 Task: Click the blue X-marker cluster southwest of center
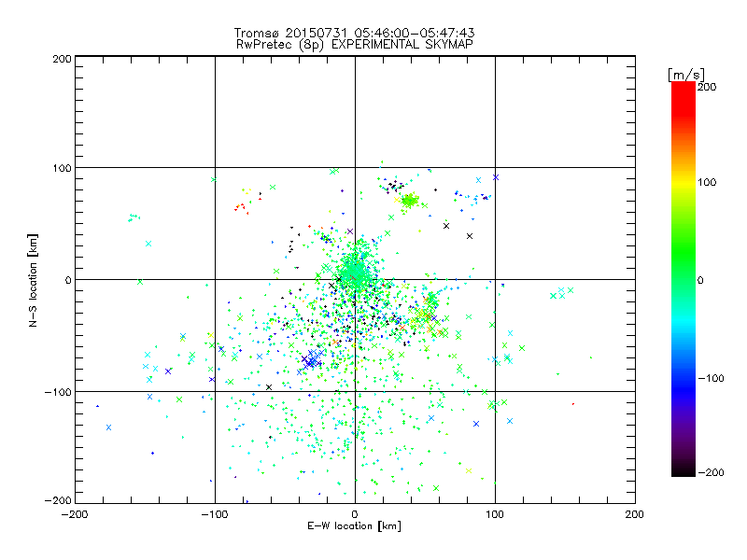(313, 359)
